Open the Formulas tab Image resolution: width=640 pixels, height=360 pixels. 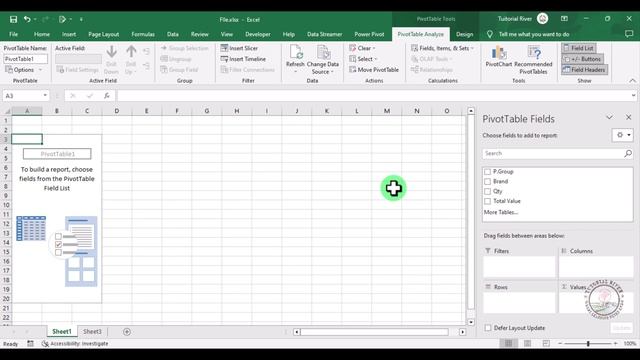[143, 34]
